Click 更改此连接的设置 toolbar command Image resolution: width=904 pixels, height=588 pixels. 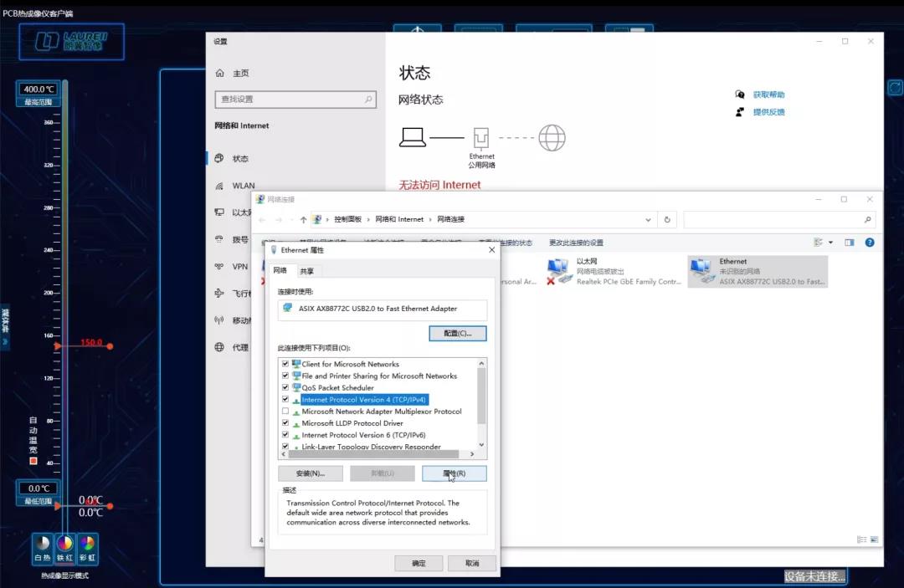(x=576, y=243)
